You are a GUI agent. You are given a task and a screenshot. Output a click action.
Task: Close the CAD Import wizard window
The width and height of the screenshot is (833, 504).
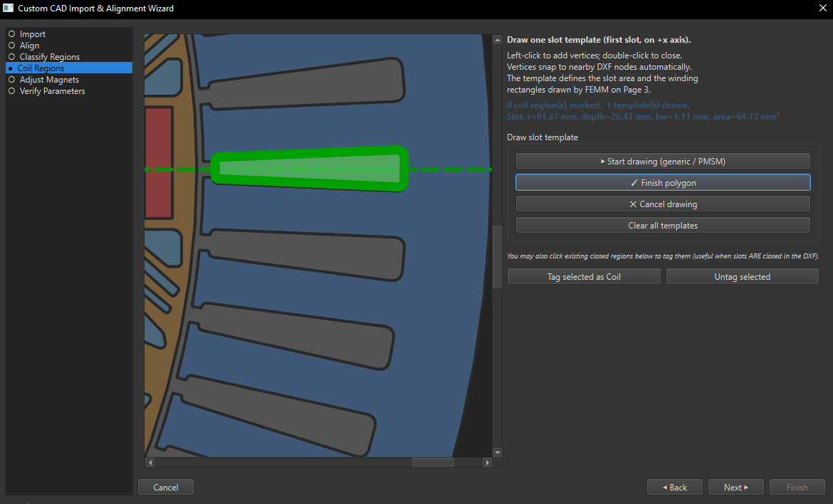822,8
